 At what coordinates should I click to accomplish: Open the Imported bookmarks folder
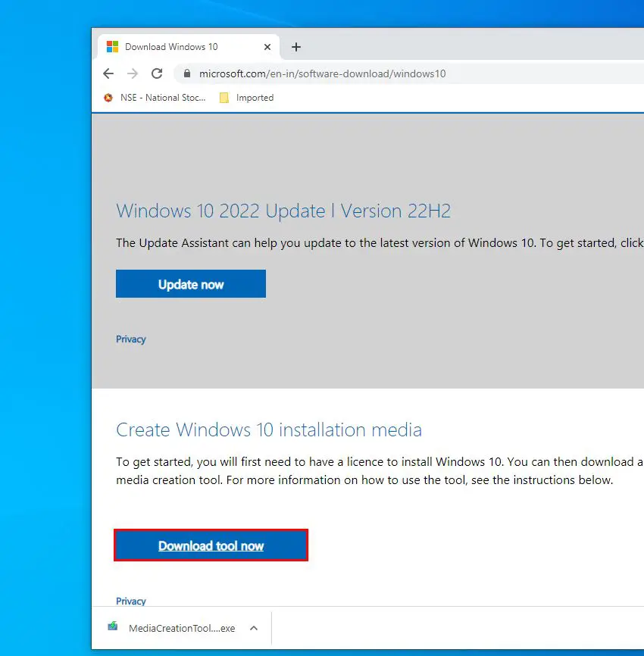point(246,98)
